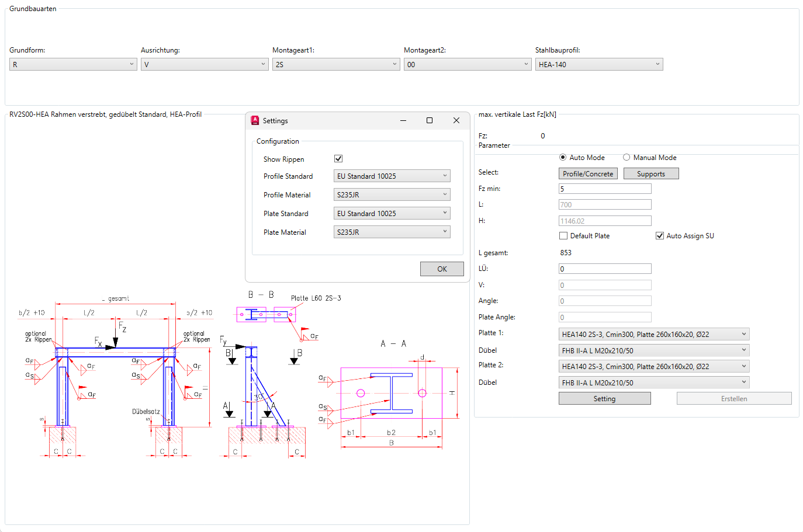Open the Ausrichtung dropdown

pyautogui.click(x=205, y=64)
